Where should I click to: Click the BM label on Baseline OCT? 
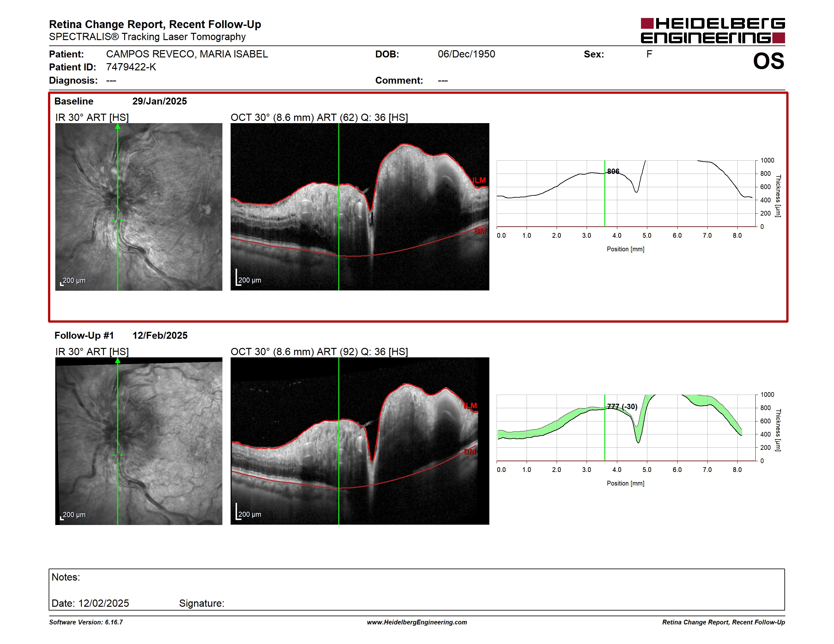coord(480,231)
